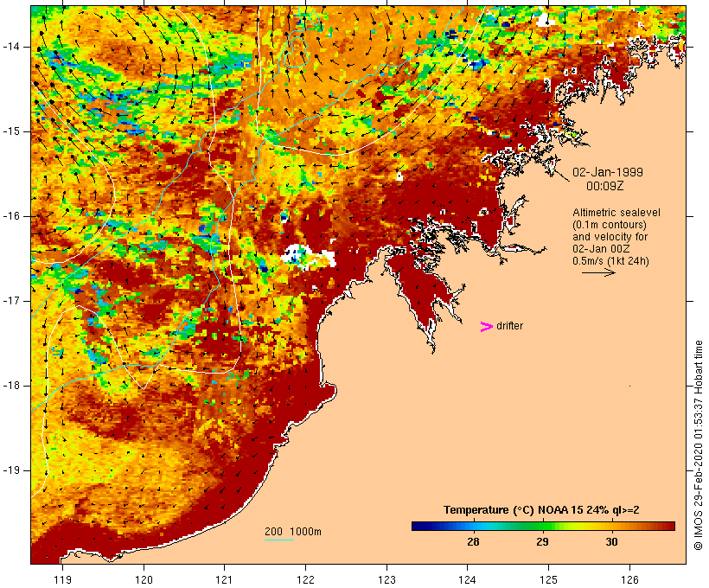709x588 pixels.
Task: Click the temperature color bar legend
Action: [x=543, y=526]
